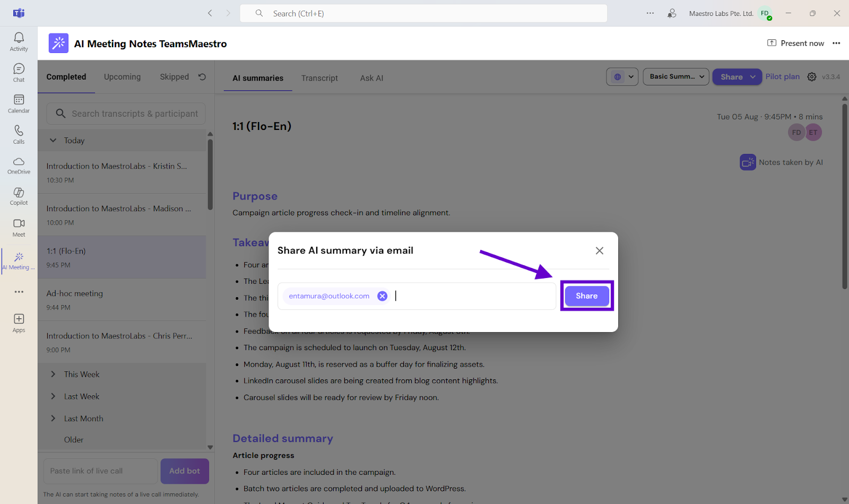This screenshot has width=849, height=504.
Task: Open Chat in the sidebar
Action: click(x=19, y=73)
